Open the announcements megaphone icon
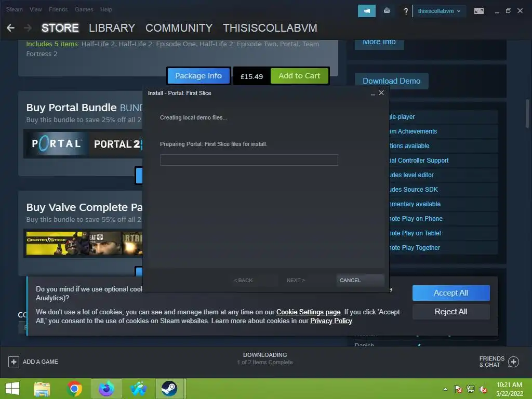The height and width of the screenshot is (399, 532). (x=366, y=11)
